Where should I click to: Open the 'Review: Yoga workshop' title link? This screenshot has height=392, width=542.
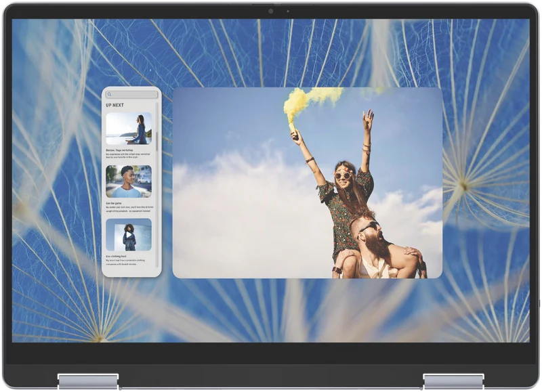pos(119,150)
